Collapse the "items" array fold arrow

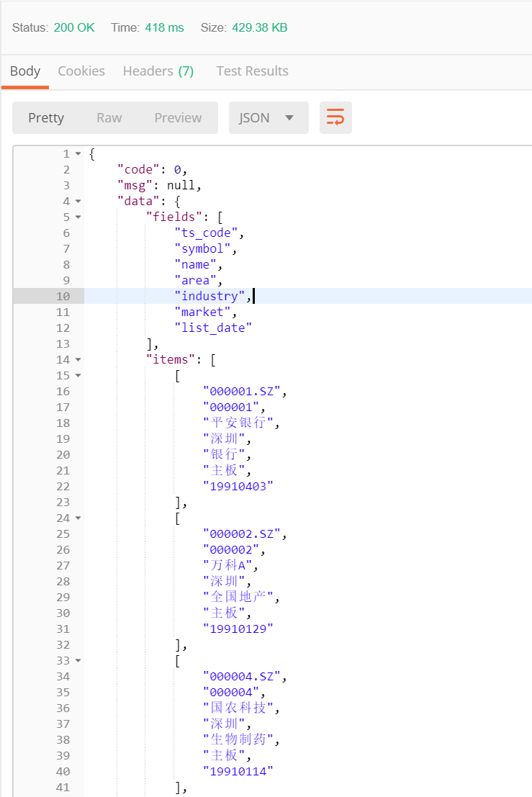pyautogui.click(x=78, y=360)
